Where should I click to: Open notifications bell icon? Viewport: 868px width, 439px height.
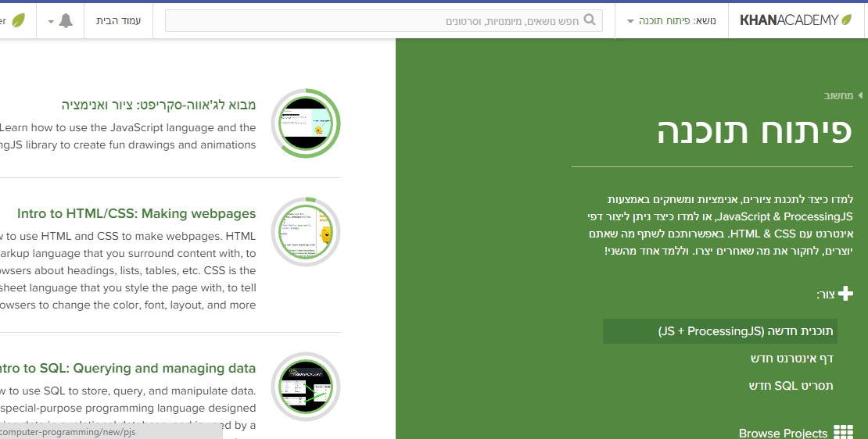click(66, 21)
